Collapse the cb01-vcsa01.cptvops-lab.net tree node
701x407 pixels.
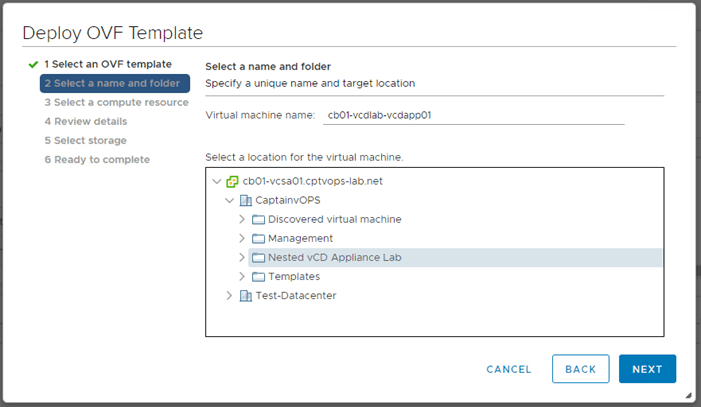tap(217, 182)
